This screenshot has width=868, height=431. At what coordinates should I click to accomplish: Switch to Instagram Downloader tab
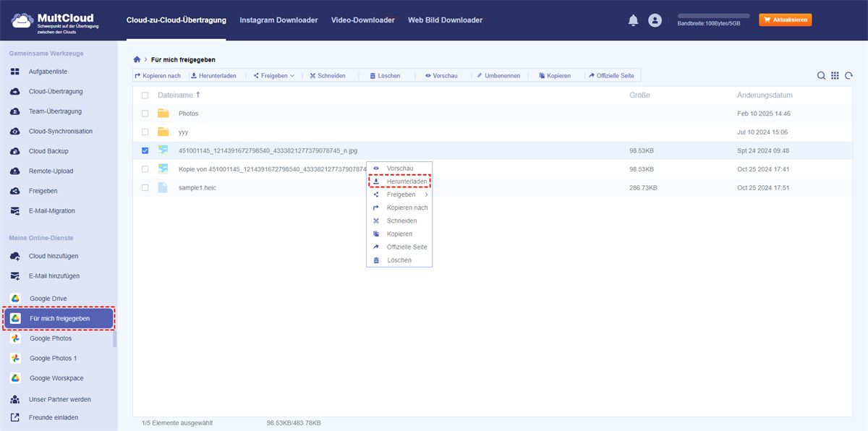(278, 20)
